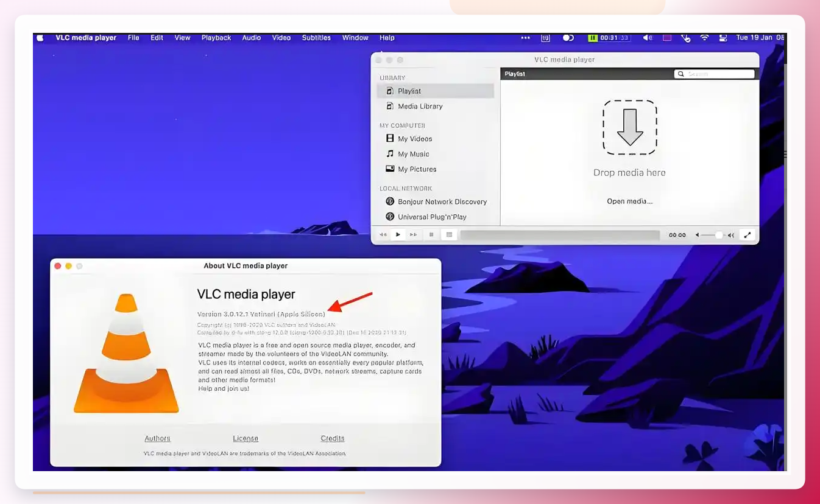This screenshot has height=504, width=820.
Task: Open the Video menu in the menu bar
Action: click(281, 38)
